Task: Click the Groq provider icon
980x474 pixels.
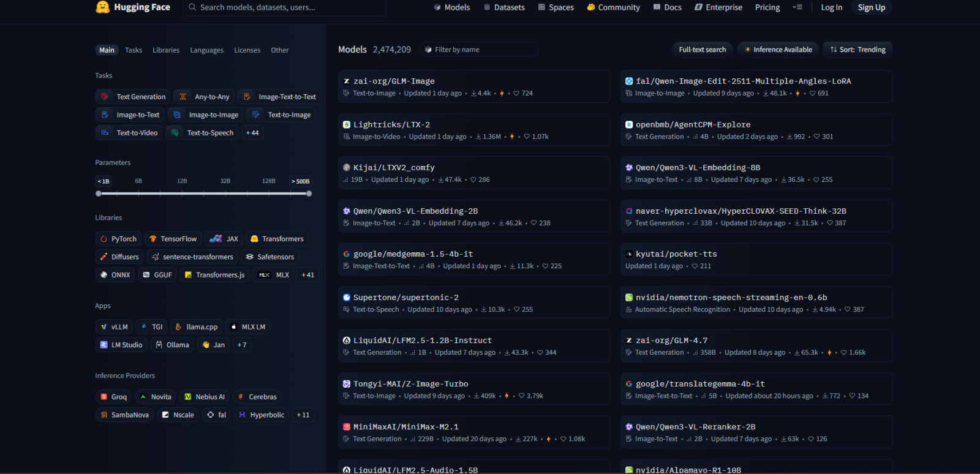Action: click(104, 397)
